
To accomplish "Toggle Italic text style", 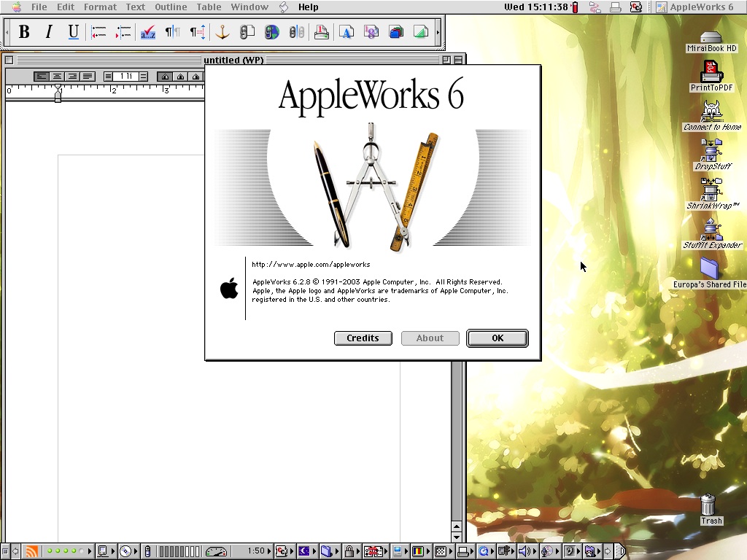I will 49,32.
